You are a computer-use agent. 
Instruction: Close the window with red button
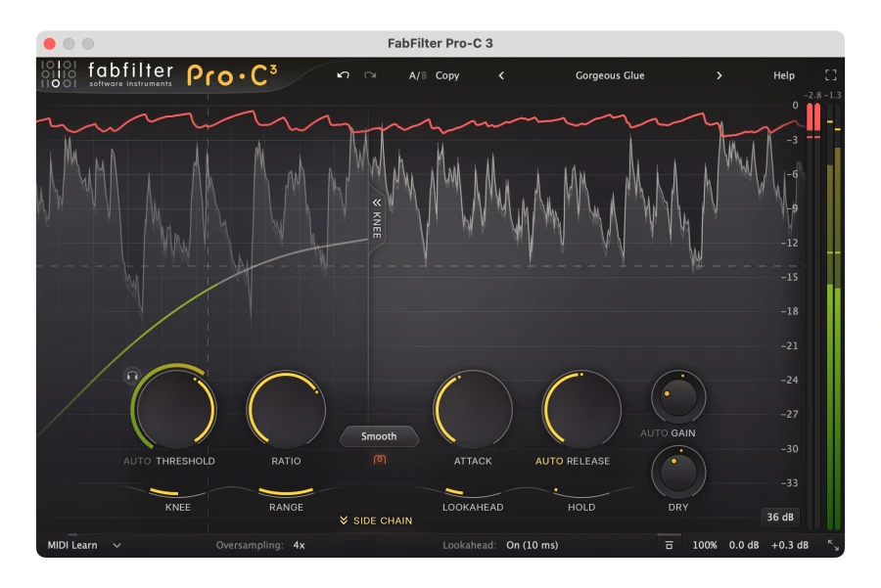[x=50, y=43]
